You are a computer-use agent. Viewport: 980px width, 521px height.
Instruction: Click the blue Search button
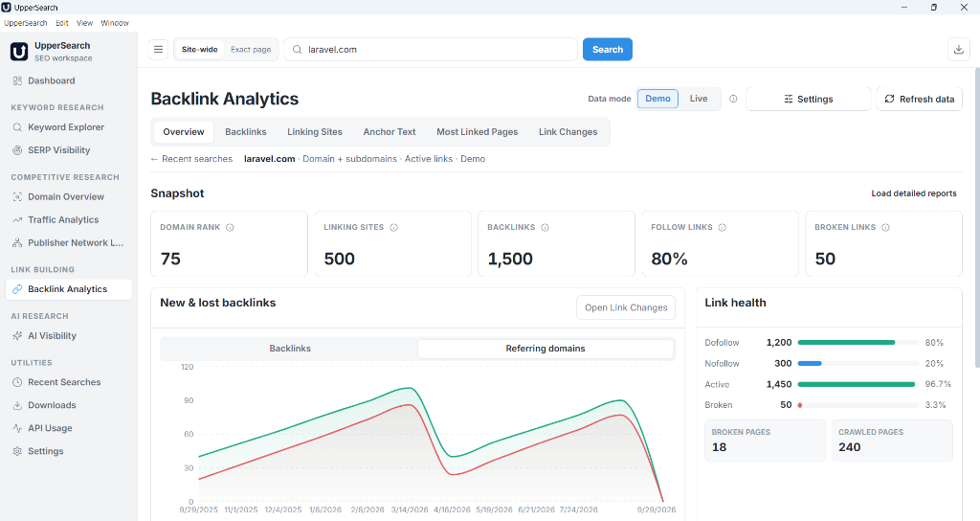coord(608,50)
